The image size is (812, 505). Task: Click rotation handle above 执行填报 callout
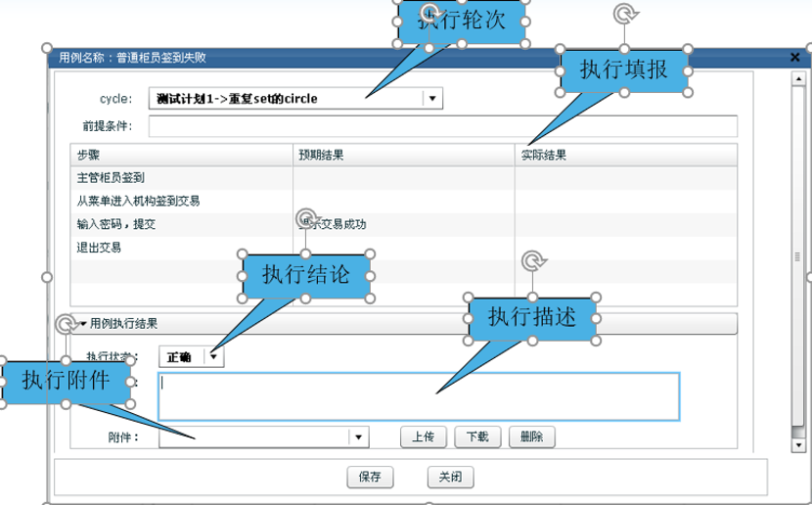click(623, 14)
